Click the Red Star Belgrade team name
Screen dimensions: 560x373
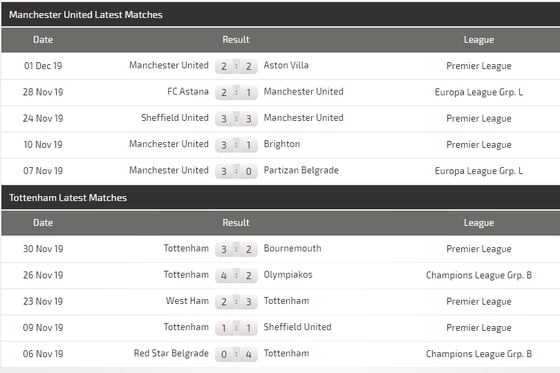click(x=171, y=353)
